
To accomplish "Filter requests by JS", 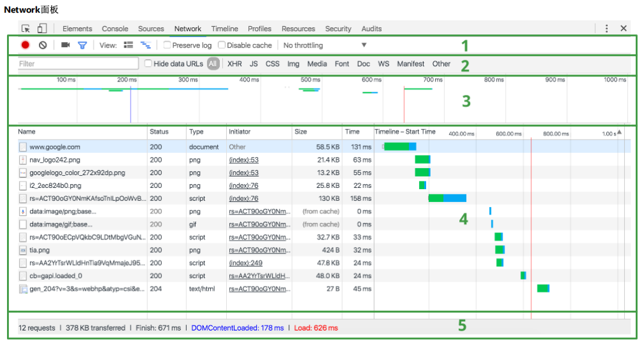I will click(x=254, y=64).
